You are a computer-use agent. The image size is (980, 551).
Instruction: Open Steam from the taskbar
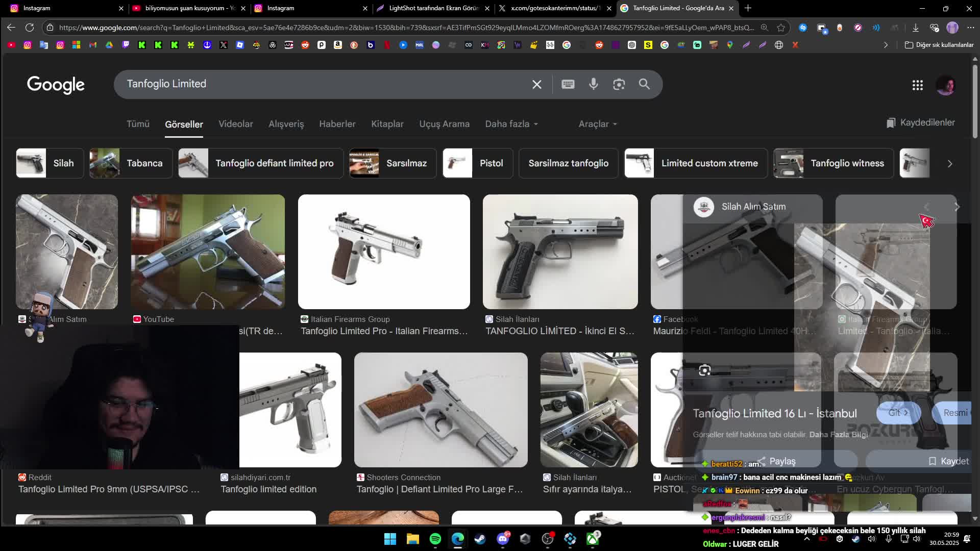coord(480,539)
